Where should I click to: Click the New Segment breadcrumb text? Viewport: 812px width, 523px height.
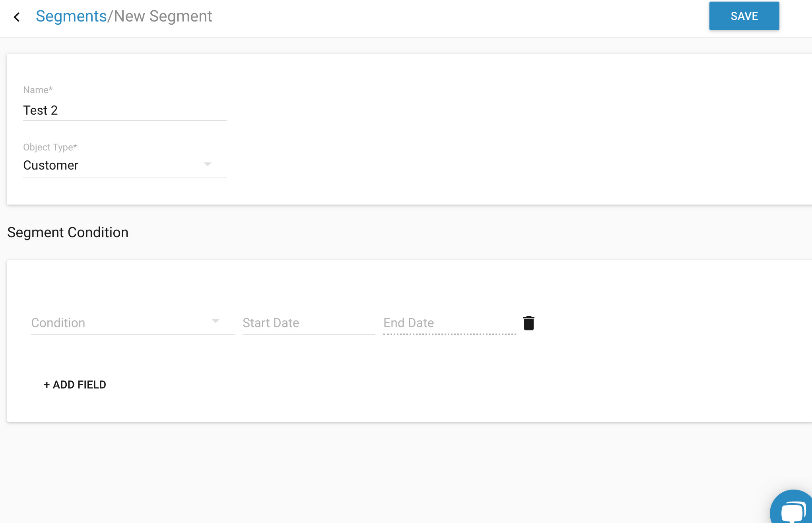(x=163, y=16)
